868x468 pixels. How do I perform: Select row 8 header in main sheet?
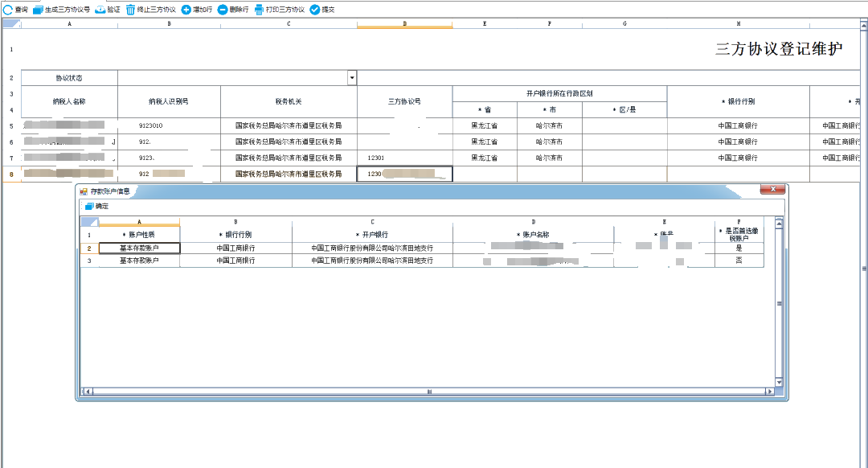click(11, 174)
